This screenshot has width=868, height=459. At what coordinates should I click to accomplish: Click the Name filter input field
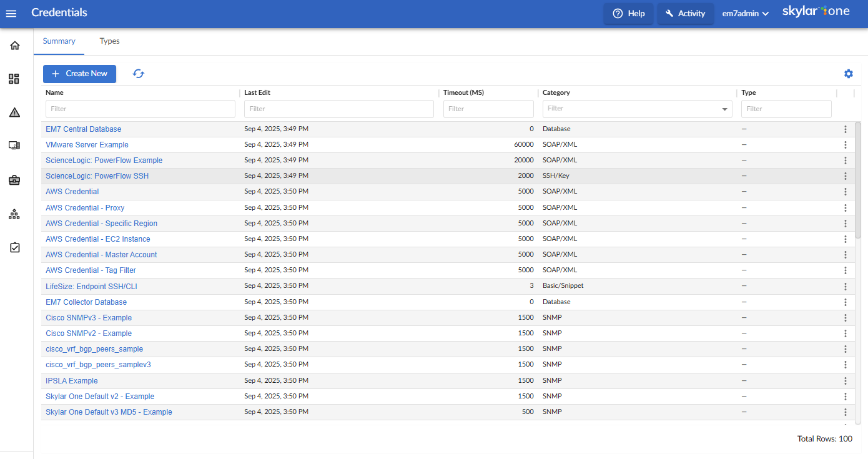(141, 109)
